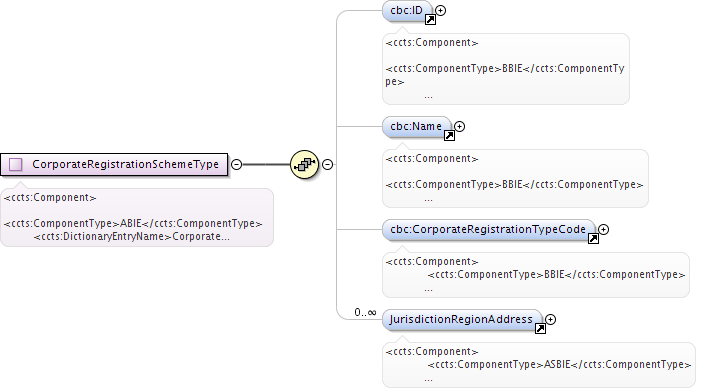This screenshot has height=391, width=703.
Task: Click the sequence compositor icon
Action: [x=304, y=165]
